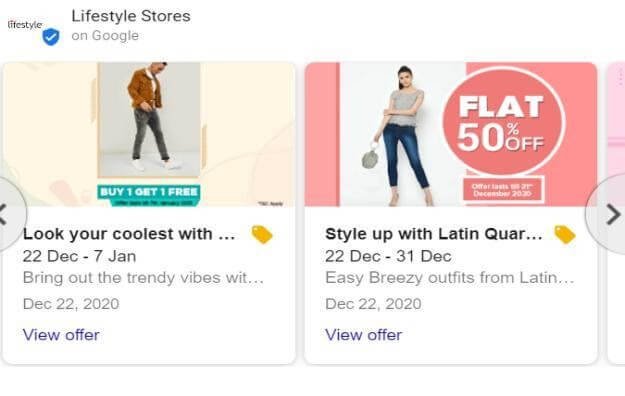Viewport: 625px width, 396px height.
Task: Open the Lifestyle Stores profile title
Action: point(131,16)
